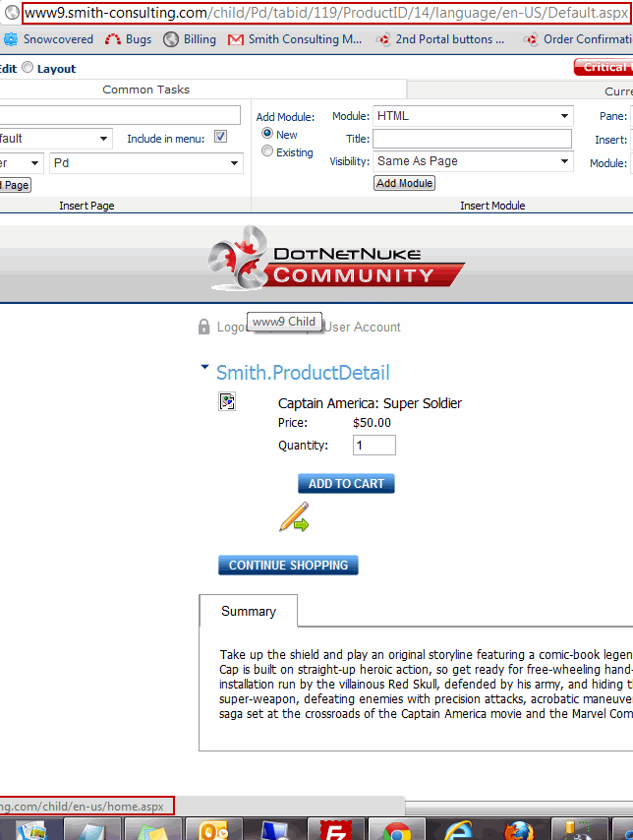
Task: Click the Critical update button
Action: pyautogui.click(x=604, y=67)
